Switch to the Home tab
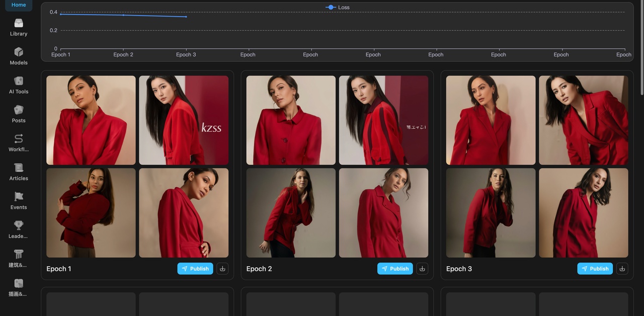Screen dimensions: 644x316 [19, 5]
